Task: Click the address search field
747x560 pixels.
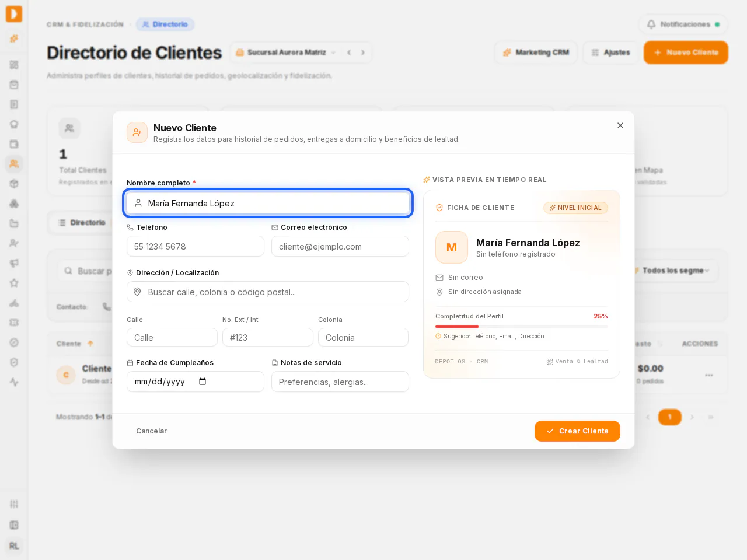Action: pyautogui.click(x=268, y=292)
